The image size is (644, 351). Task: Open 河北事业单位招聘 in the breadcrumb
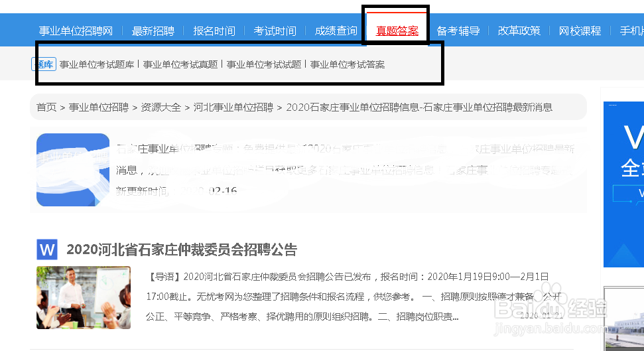coord(233,107)
